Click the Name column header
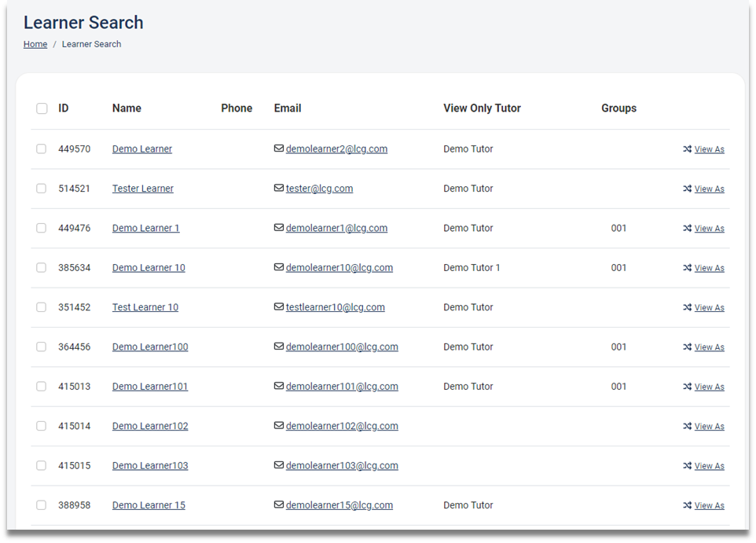Screen dimensions: 756x543 (127, 108)
